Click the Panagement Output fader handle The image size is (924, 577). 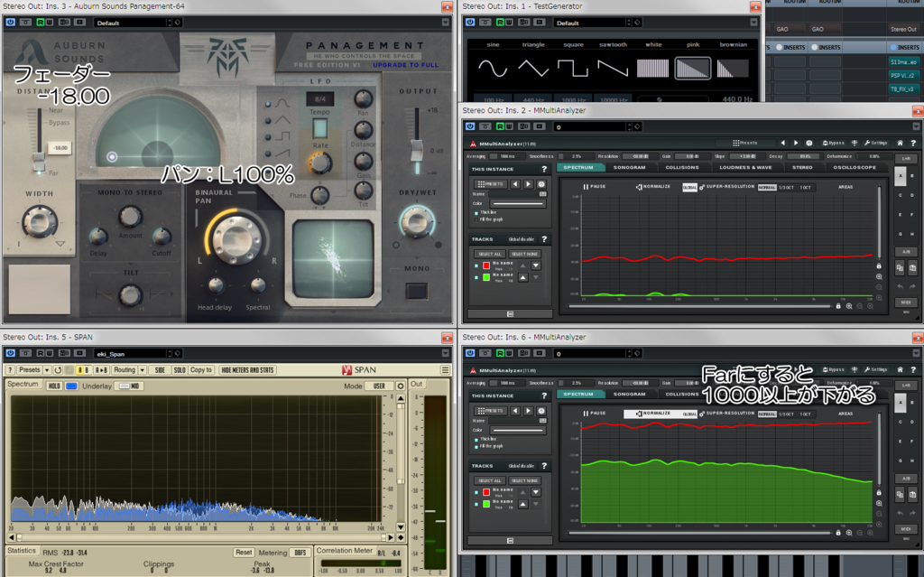[417, 149]
